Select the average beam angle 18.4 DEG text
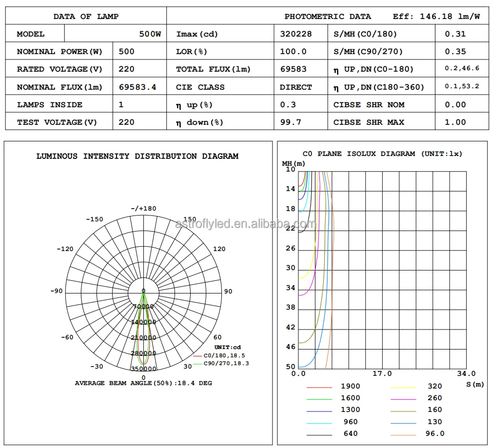 click(x=143, y=383)
